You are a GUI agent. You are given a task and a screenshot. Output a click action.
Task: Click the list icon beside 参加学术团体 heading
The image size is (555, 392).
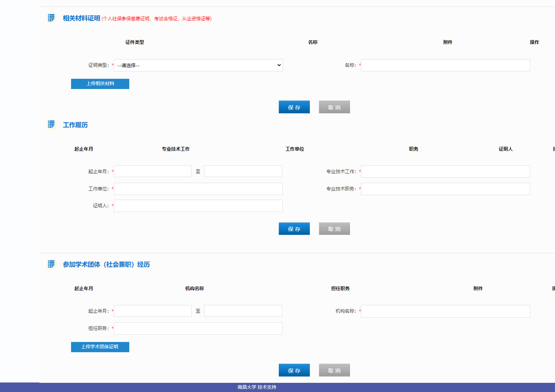click(x=51, y=264)
